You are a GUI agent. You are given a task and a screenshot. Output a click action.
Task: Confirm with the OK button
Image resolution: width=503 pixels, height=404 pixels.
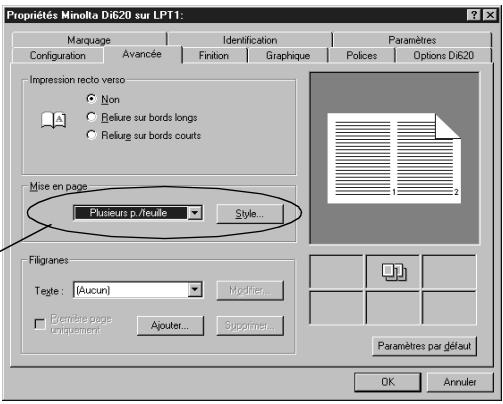388,382
